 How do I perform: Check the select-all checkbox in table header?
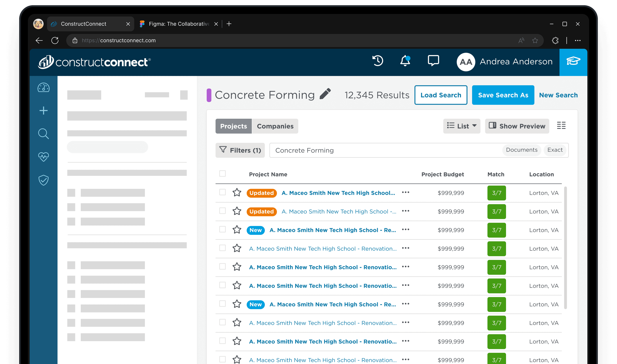point(222,174)
